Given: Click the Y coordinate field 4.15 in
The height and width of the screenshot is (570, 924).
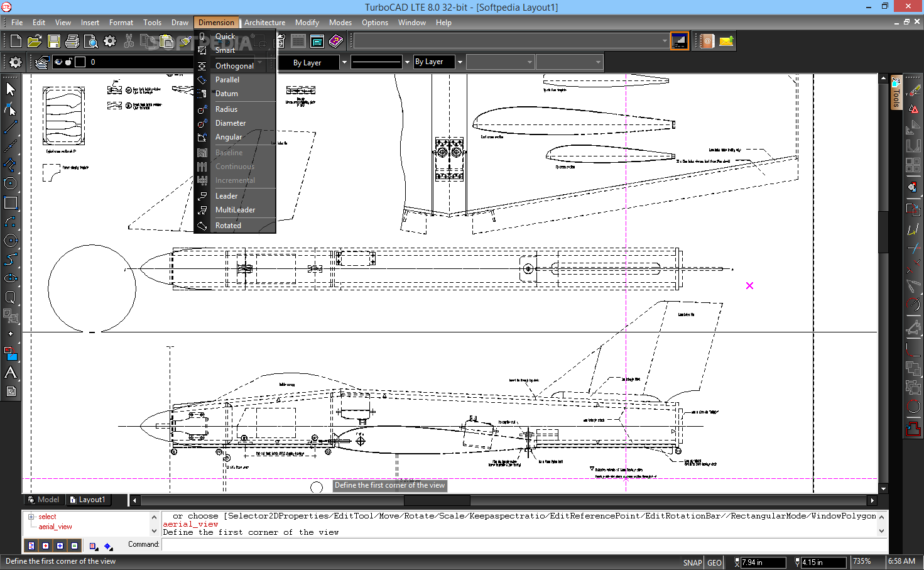Looking at the screenshot, I should click(x=823, y=562).
